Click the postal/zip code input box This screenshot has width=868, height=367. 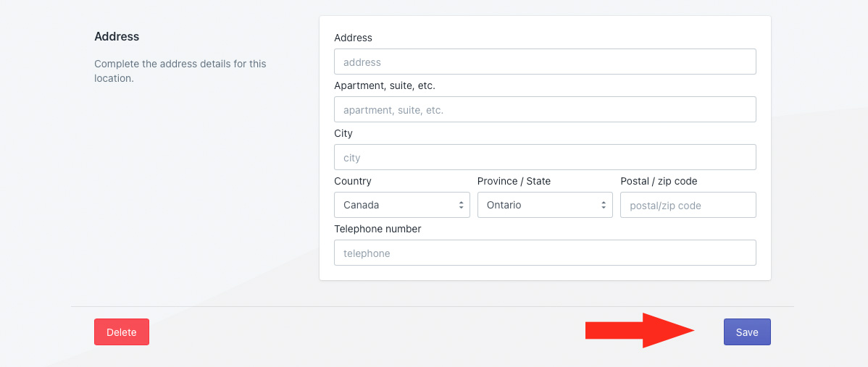click(688, 206)
